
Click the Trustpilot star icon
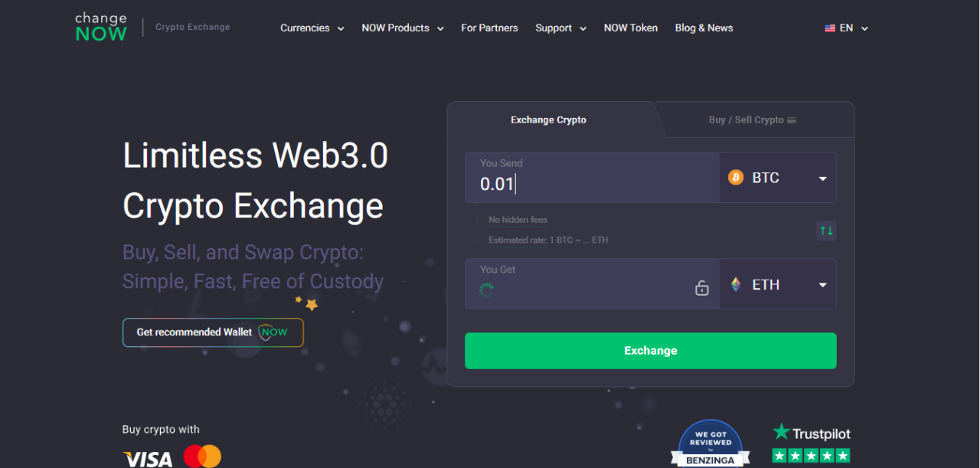coord(781,432)
